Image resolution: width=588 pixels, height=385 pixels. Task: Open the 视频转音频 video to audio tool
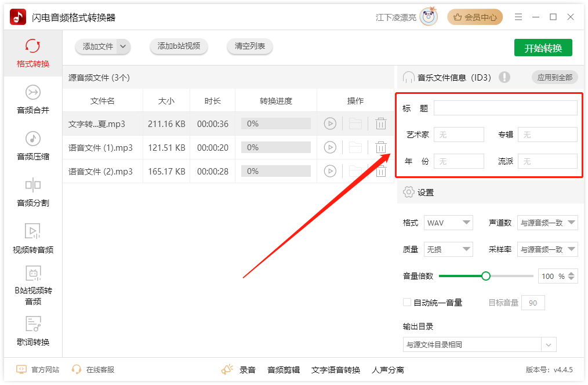33,238
